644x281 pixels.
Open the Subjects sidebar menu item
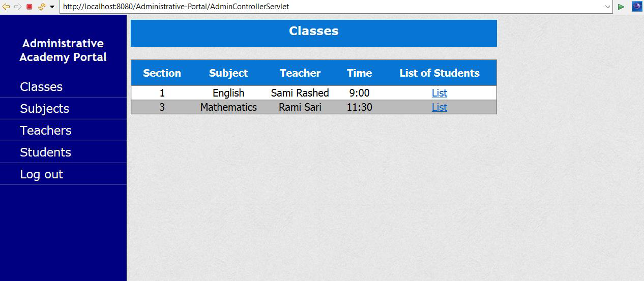coord(44,109)
